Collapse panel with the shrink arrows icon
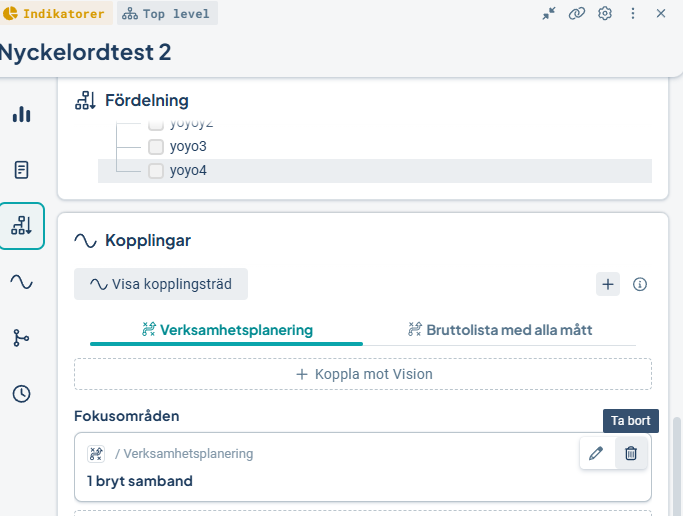The height and width of the screenshot is (516, 683). (549, 13)
